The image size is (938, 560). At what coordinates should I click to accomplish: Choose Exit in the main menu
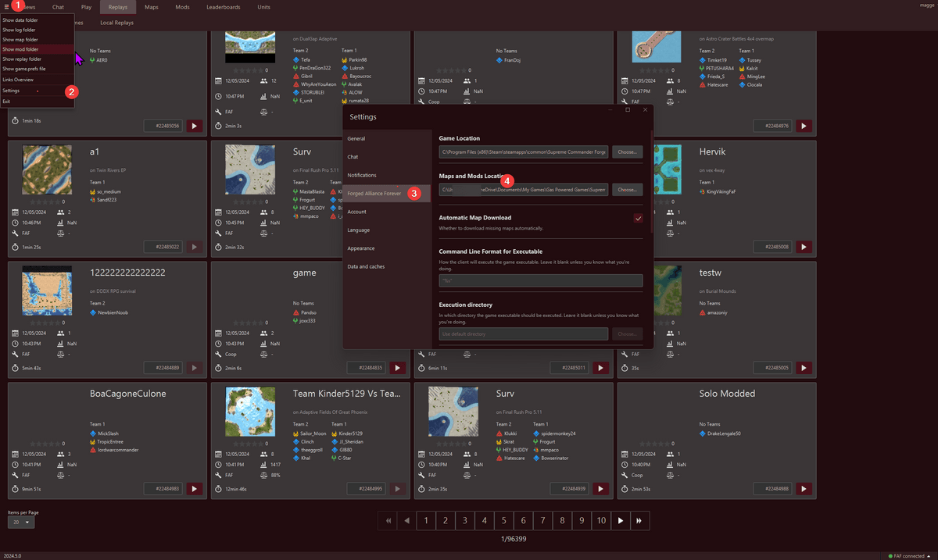point(38,102)
